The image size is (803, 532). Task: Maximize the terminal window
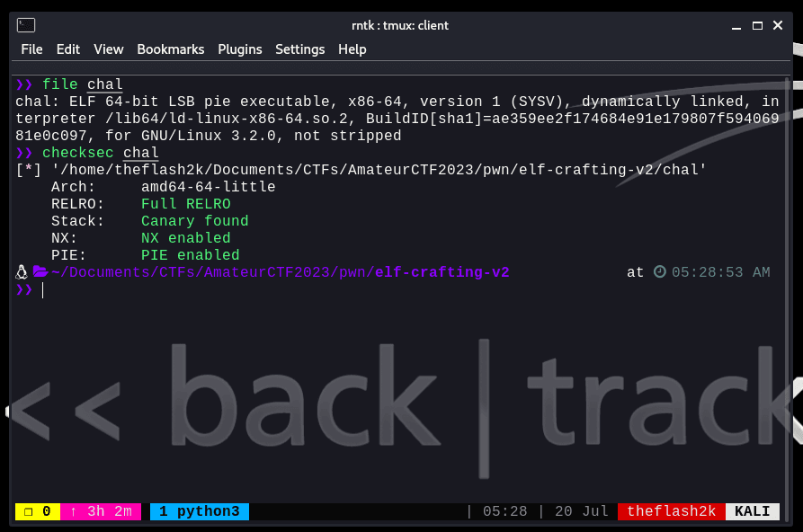tap(757, 25)
